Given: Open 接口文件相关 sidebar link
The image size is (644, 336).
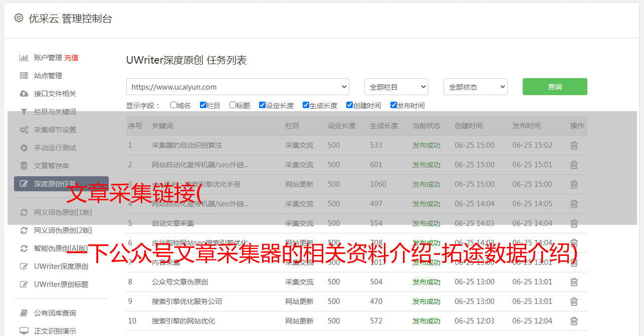Looking at the screenshot, I should [x=55, y=94].
